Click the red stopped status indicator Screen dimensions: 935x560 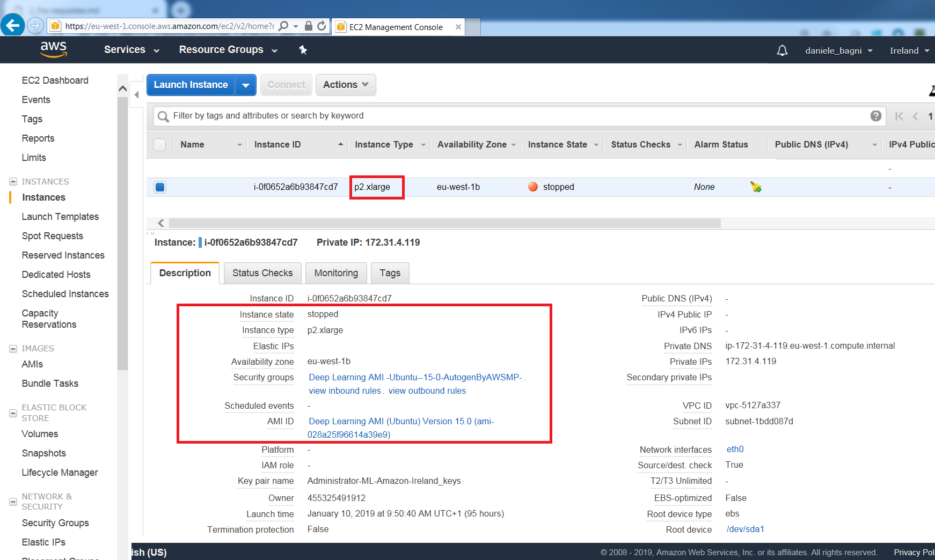point(533,187)
